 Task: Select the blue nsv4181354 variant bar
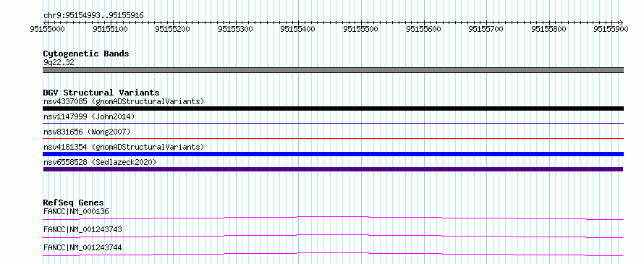[x=333, y=154]
